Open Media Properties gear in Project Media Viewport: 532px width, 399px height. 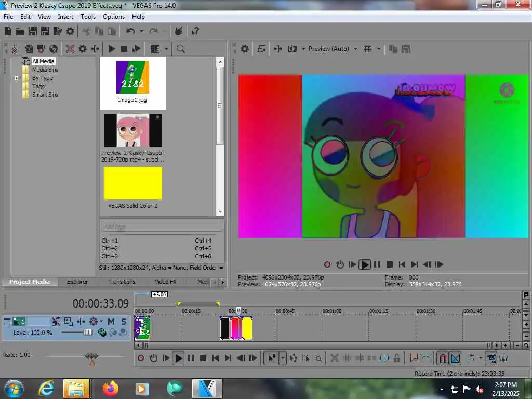point(83,49)
